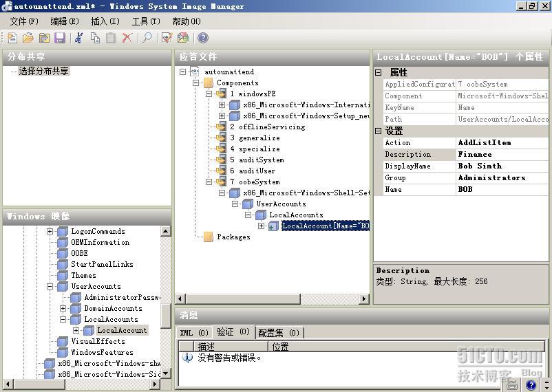Click the Close Answer File toolbar icon
This screenshot has height=392, width=552.
pyautogui.click(x=44, y=38)
